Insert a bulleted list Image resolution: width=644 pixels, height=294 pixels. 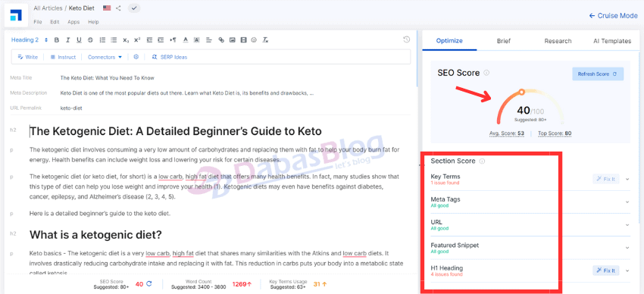click(x=114, y=40)
